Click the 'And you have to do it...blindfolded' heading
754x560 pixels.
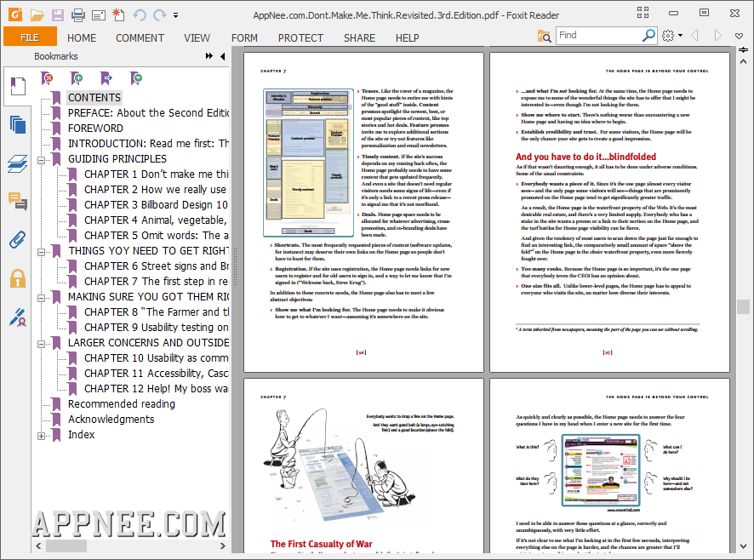[585, 157]
